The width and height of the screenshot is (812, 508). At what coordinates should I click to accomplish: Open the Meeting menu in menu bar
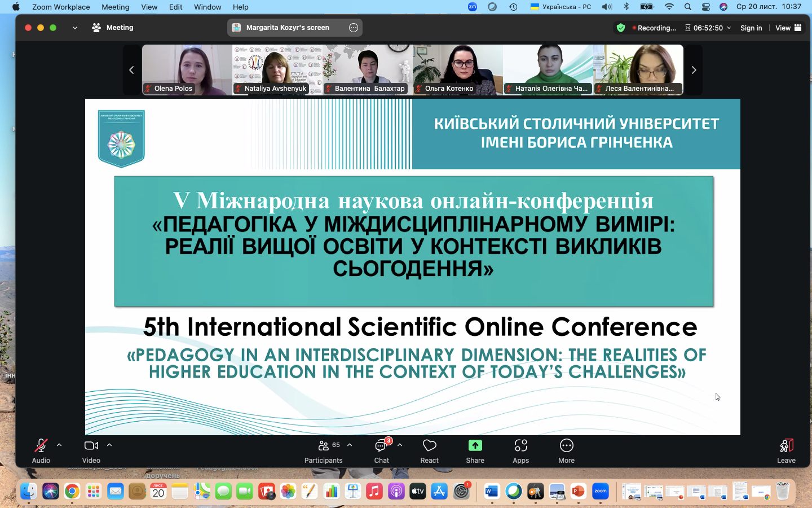(x=115, y=7)
